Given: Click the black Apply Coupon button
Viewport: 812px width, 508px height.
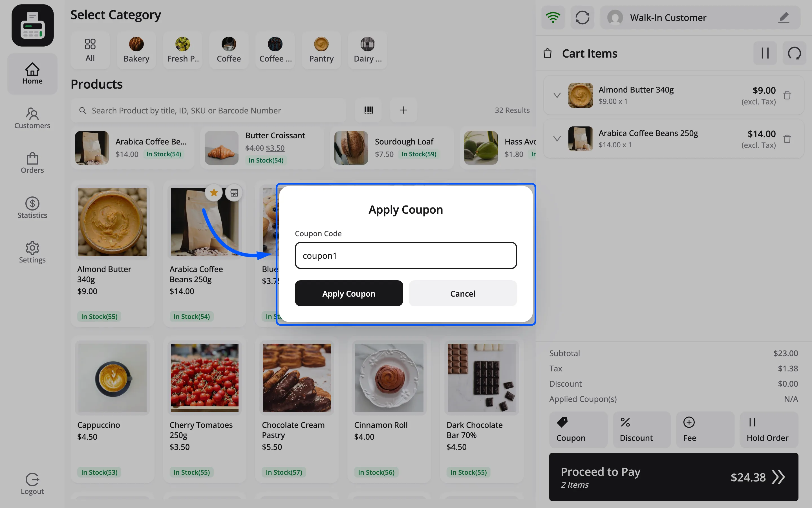Looking at the screenshot, I should click(x=348, y=293).
